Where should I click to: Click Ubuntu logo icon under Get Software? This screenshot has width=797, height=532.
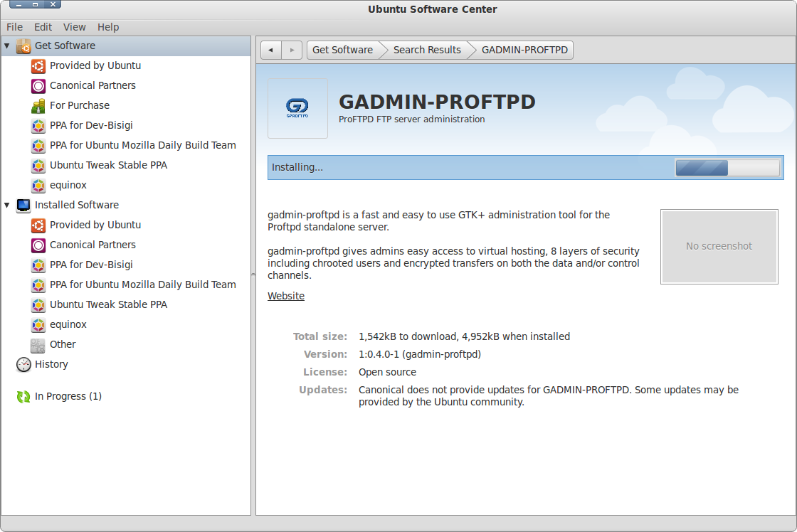[x=38, y=66]
